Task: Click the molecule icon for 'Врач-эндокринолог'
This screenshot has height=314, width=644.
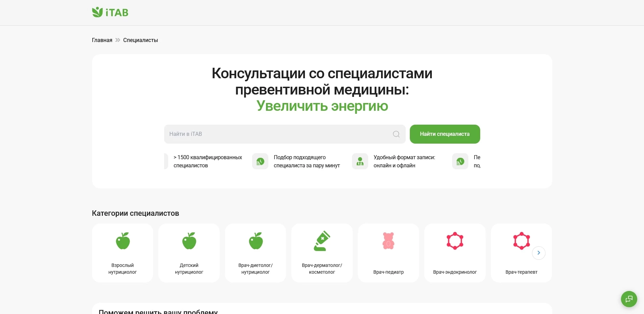Action: tap(455, 241)
